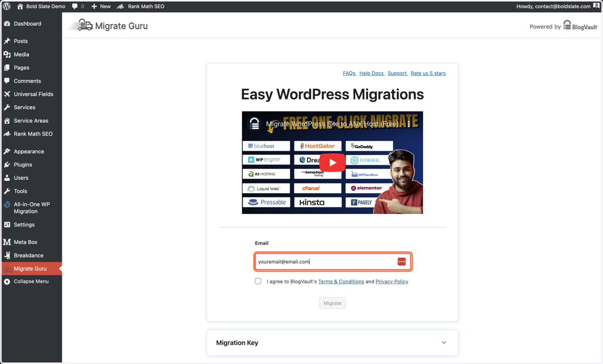This screenshot has height=364, width=603.
Task: Click the Migrate Guru truck icon in sidebar
Action: (8, 269)
